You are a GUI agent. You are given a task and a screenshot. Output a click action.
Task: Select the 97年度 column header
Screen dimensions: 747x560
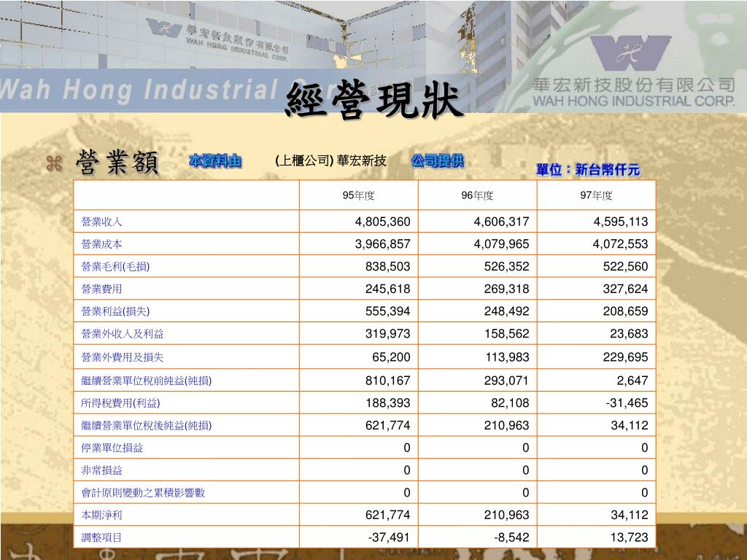597,195
